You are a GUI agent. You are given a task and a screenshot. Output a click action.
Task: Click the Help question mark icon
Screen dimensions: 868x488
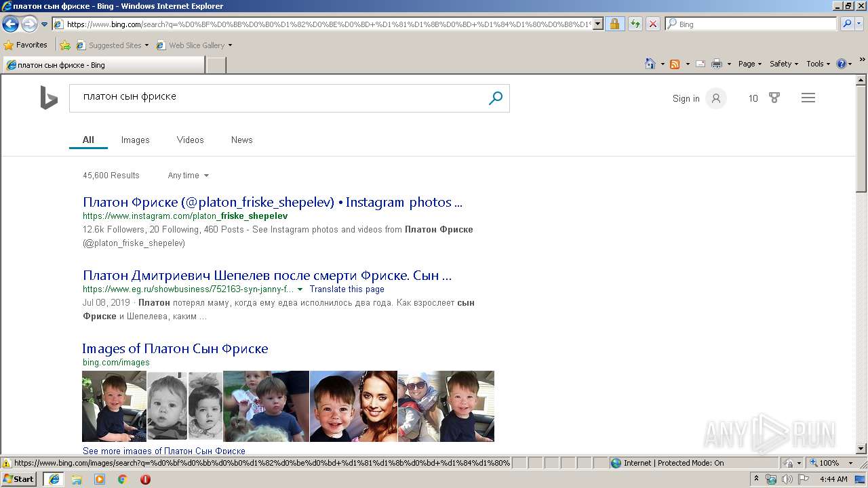point(842,64)
